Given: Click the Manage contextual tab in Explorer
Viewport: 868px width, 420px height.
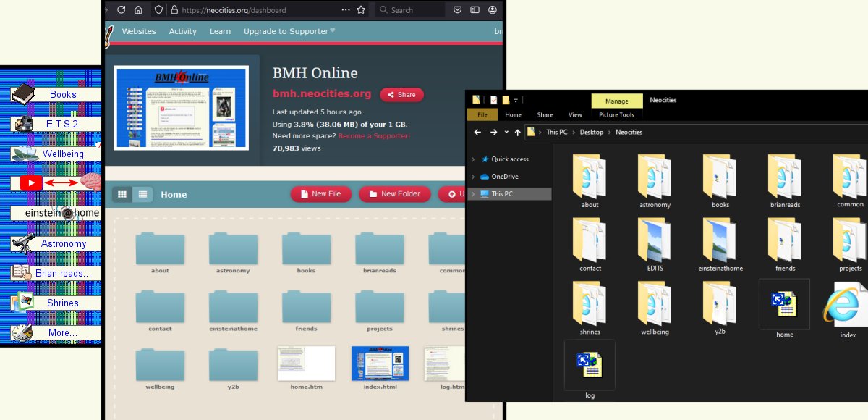Looking at the screenshot, I should (617, 101).
